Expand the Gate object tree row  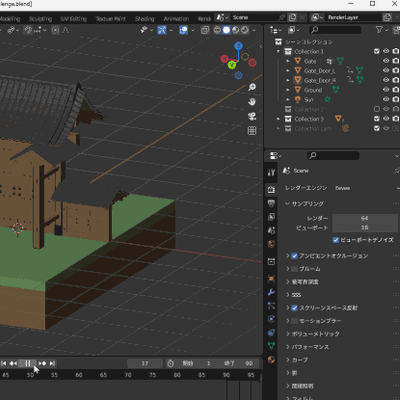point(288,61)
